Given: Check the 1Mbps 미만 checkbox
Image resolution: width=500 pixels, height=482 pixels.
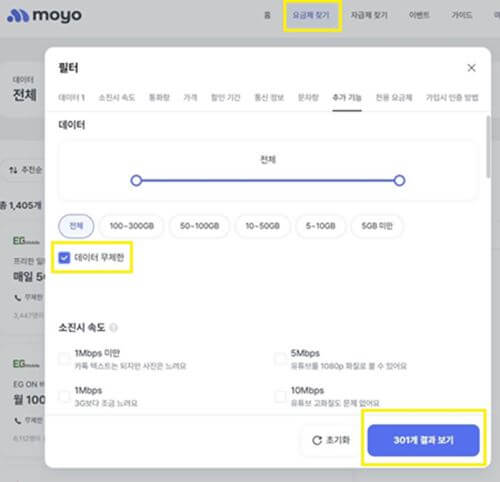Looking at the screenshot, I should (64, 359).
